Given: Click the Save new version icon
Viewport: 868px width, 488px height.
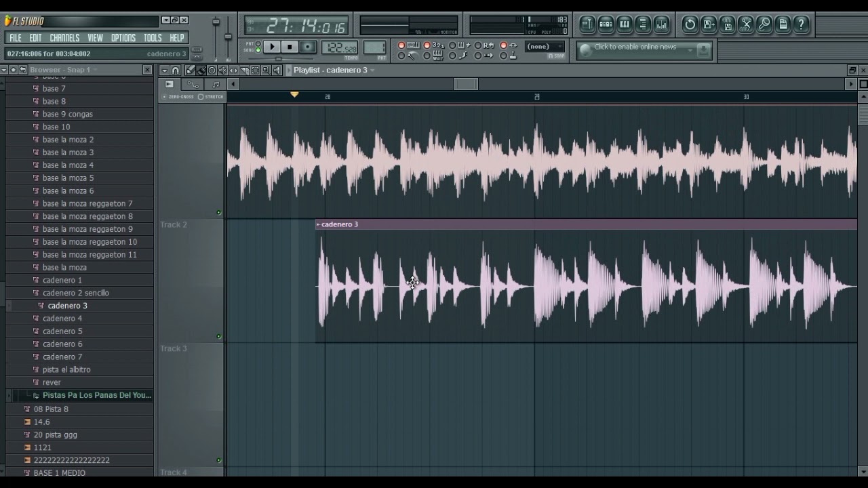Looking at the screenshot, I should [709, 24].
